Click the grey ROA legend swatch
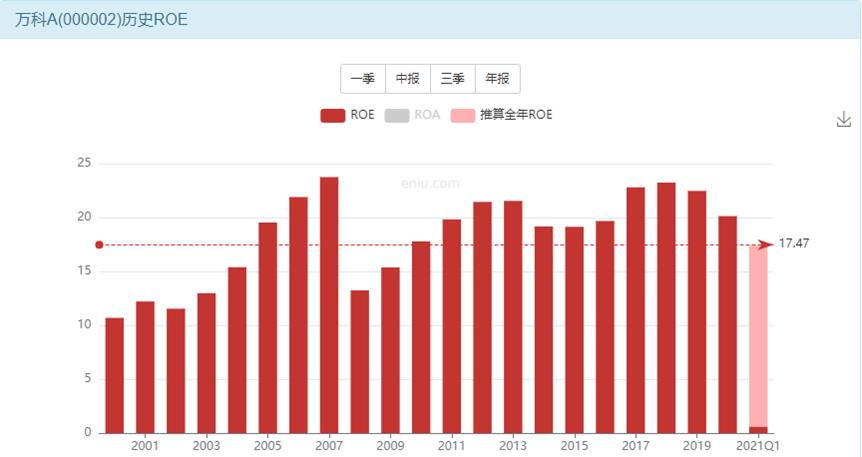Image resolution: width=862 pixels, height=457 pixels. click(x=396, y=115)
